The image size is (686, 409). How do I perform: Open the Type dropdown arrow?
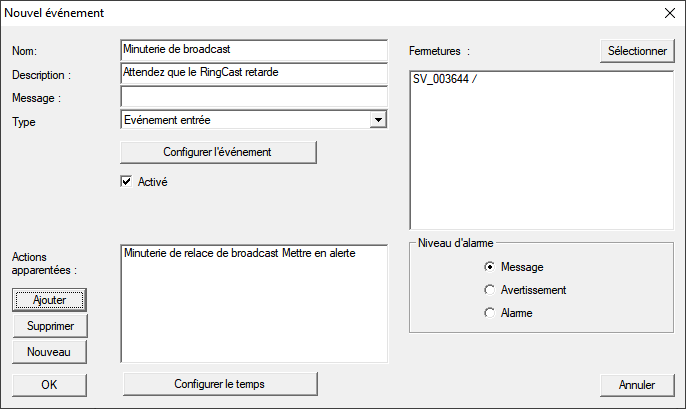[377, 120]
